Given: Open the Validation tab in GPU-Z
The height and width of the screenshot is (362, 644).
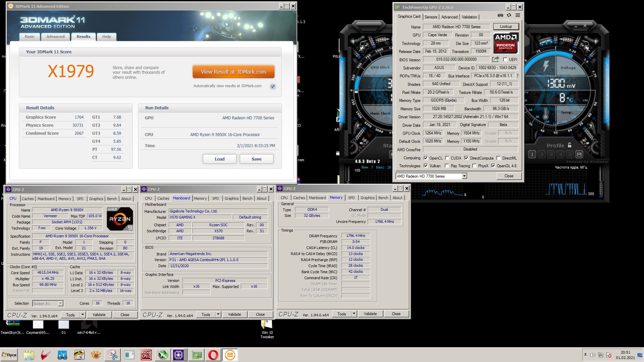Looking at the screenshot, I should pyautogui.click(x=469, y=17).
